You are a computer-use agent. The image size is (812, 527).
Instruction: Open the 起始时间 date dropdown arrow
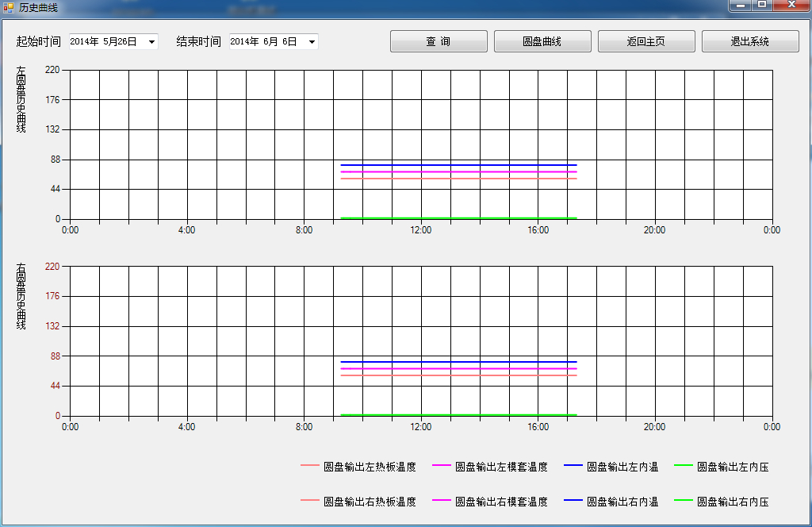click(x=151, y=42)
